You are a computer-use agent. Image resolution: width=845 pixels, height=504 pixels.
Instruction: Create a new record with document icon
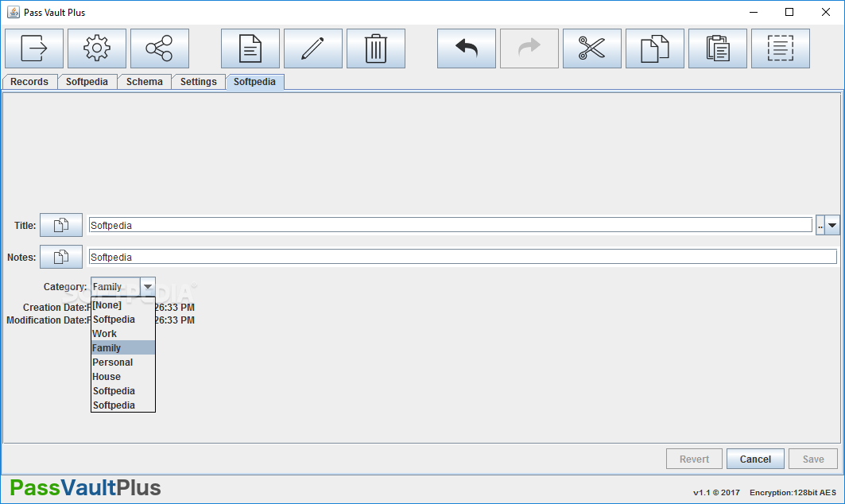pyautogui.click(x=250, y=48)
